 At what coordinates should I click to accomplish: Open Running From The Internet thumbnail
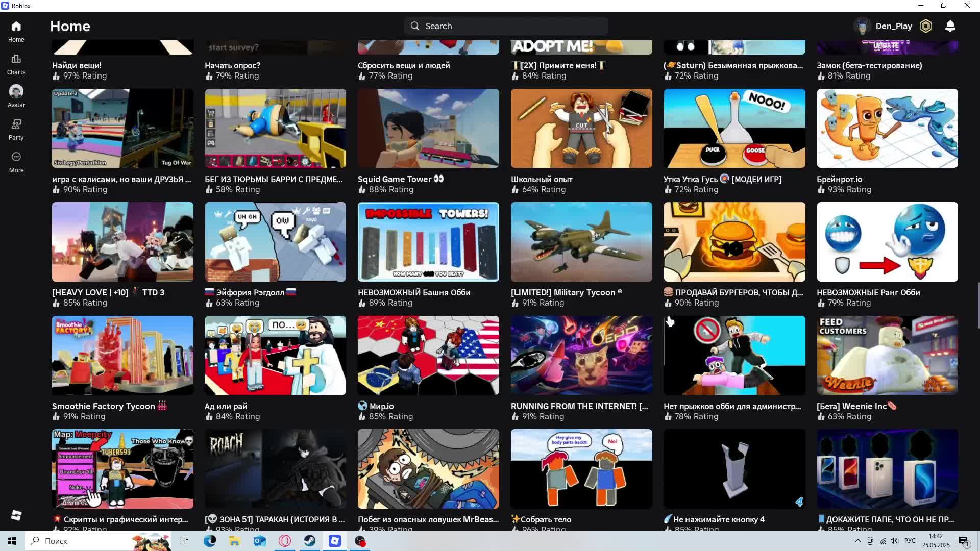click(581, 355)
